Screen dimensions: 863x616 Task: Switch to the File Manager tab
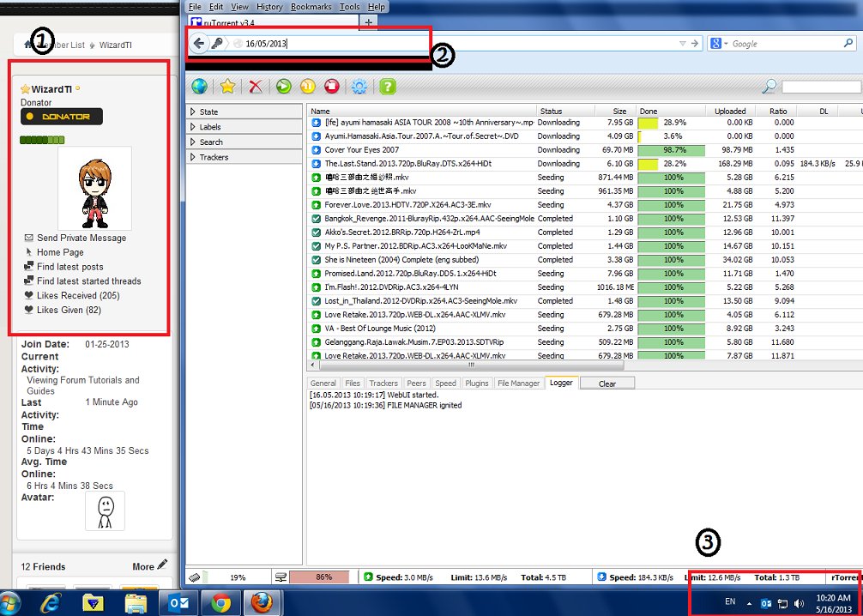(518, 383)
